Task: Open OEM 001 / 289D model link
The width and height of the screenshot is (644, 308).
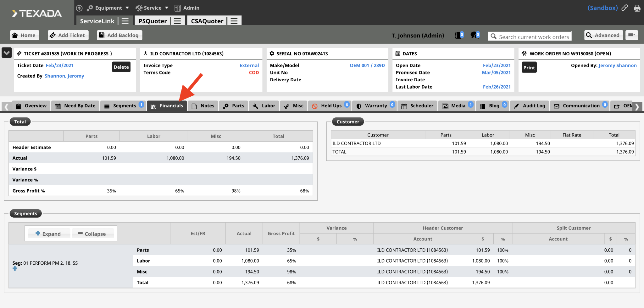Action: click(x=367, y=65)
